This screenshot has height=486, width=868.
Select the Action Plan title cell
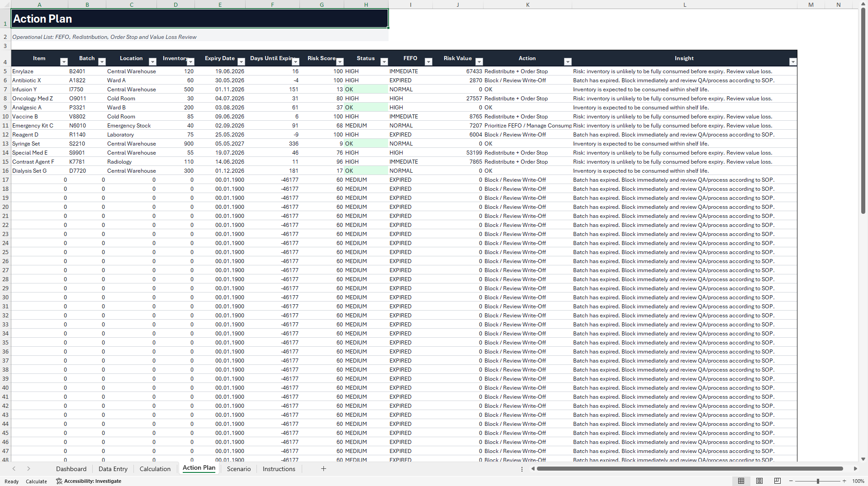199,19
